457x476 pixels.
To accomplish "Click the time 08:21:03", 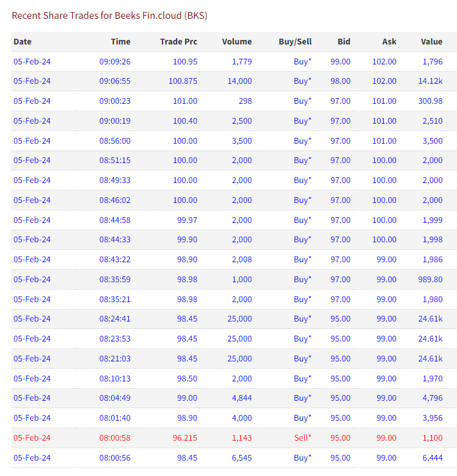I will (115, 359).
